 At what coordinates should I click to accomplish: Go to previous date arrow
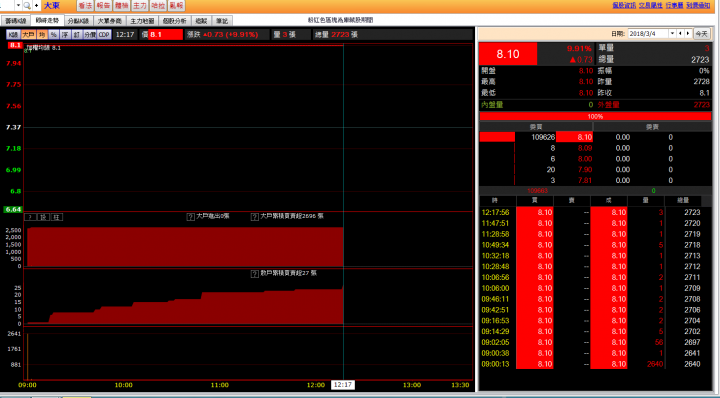pyautogui.click(x=681, y=34)
